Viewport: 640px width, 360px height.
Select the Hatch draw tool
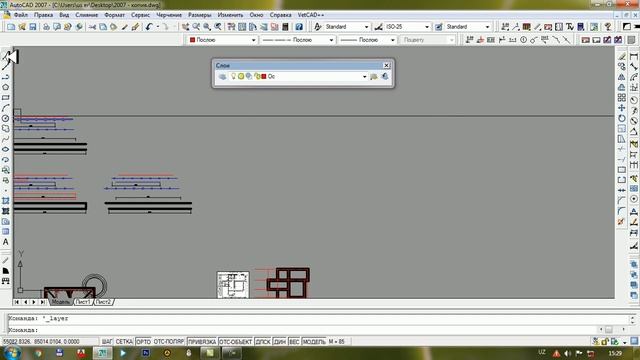(6, 201)
